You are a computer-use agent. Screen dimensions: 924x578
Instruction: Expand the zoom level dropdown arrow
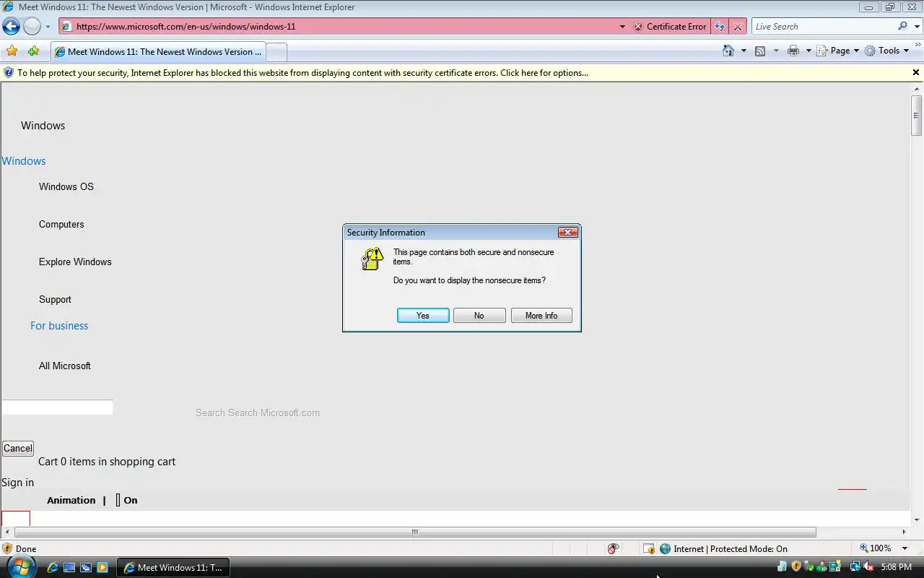905,548
